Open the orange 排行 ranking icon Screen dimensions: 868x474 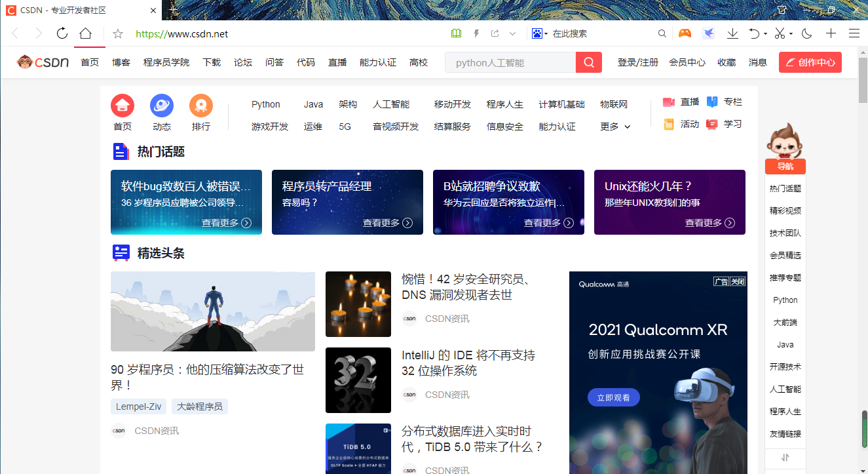pos(201,106)
